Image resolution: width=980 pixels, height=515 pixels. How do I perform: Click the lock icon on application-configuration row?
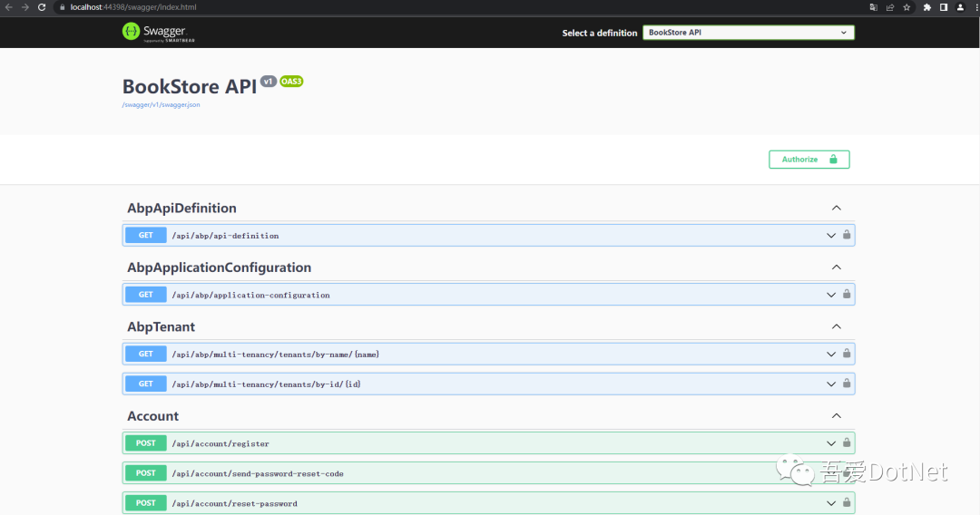(x=847, y=294)
